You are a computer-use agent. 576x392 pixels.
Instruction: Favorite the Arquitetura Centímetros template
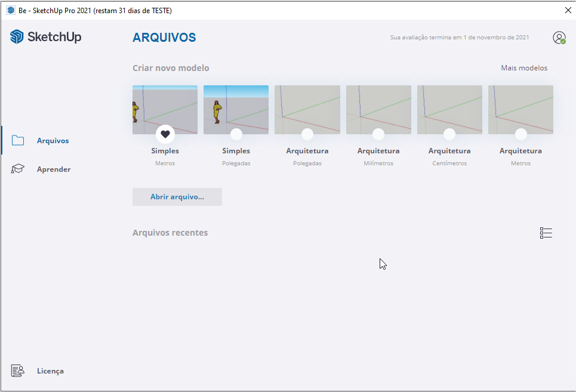pos(449,134)
